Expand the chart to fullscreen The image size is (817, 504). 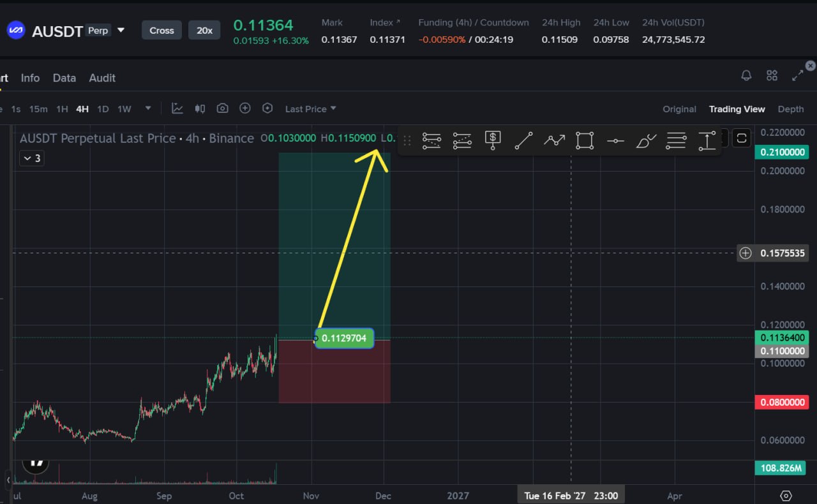pos(798,75)
